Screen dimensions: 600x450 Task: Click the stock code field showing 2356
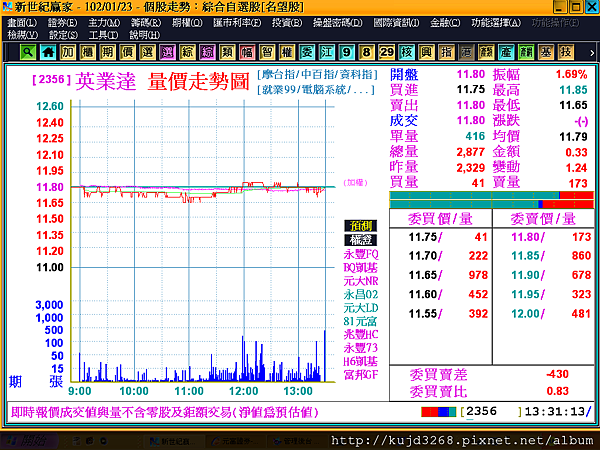coord(491,412)
